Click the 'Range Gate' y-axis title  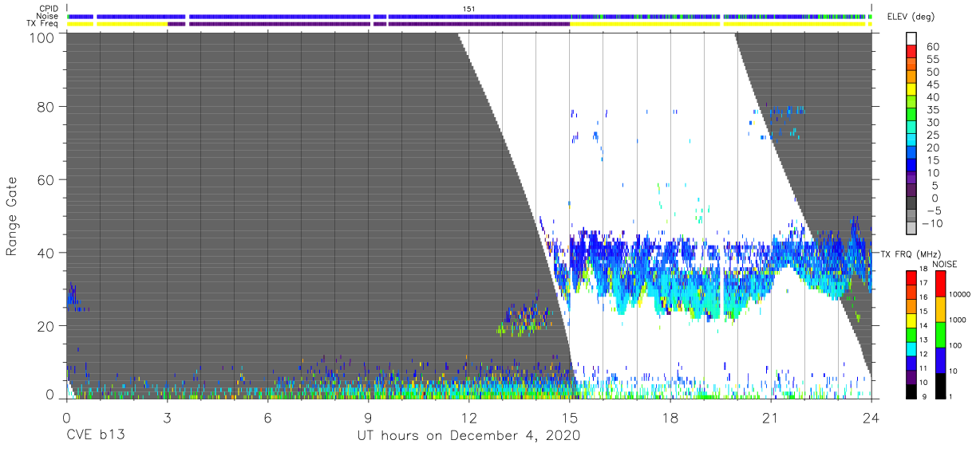point(12,216)
